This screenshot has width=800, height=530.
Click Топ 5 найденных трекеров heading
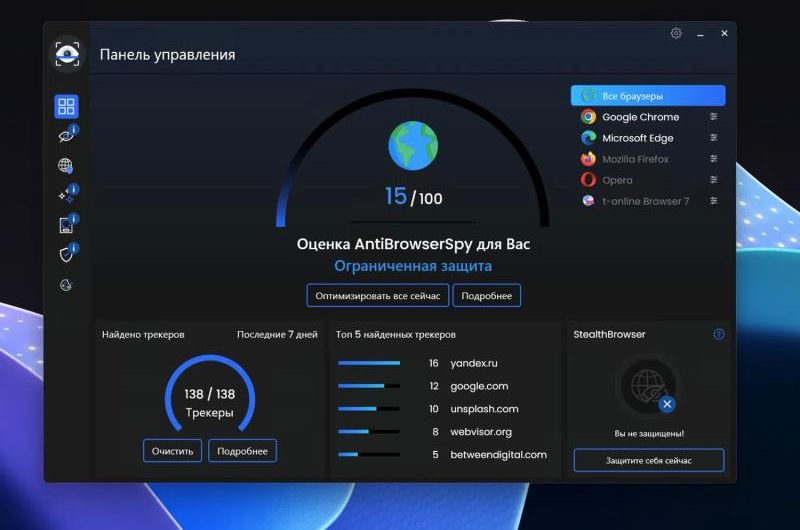[396, 335]
